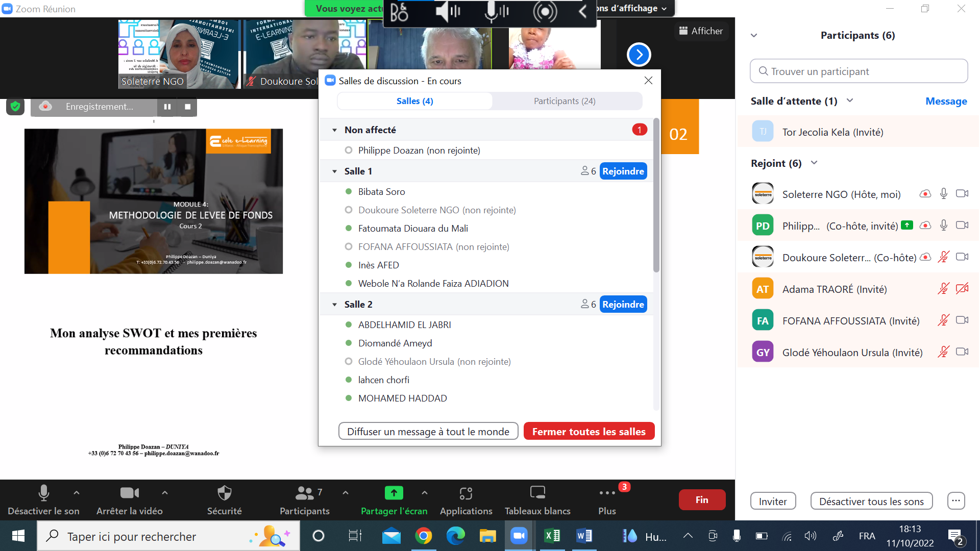
Task: End meeting with Fin button
Action: [702, 500]
